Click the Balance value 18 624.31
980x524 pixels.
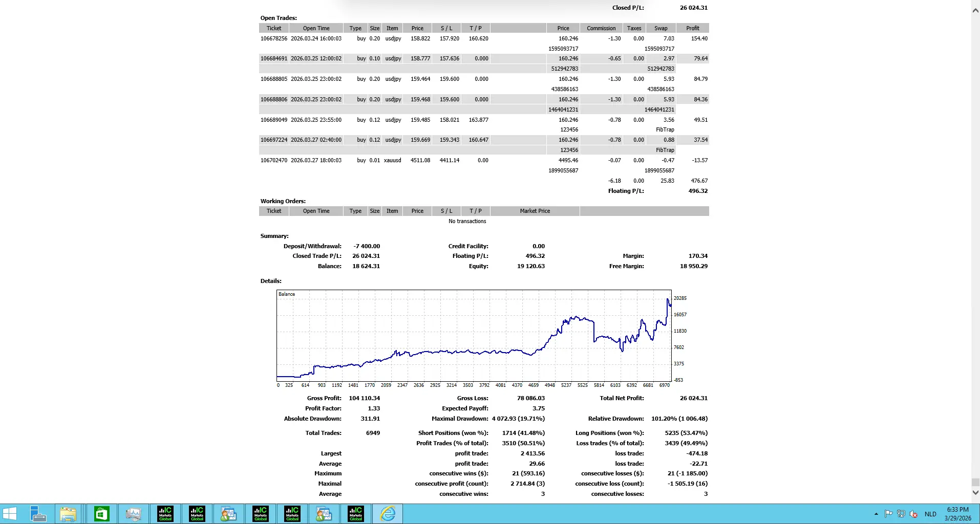(x=366, y=266)
